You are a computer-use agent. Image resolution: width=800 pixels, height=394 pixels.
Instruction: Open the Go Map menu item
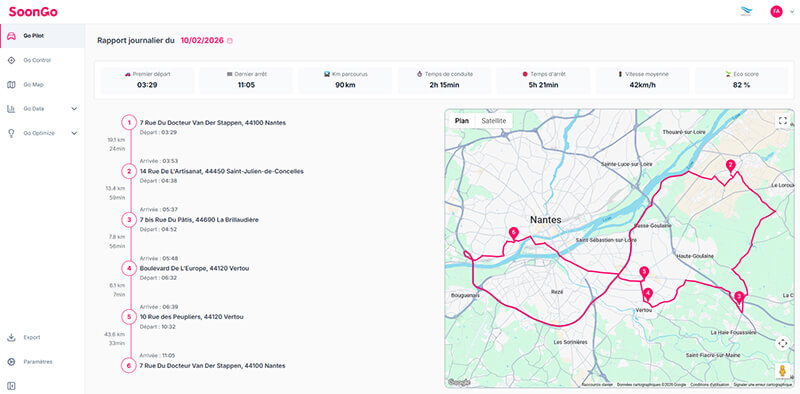42,84
